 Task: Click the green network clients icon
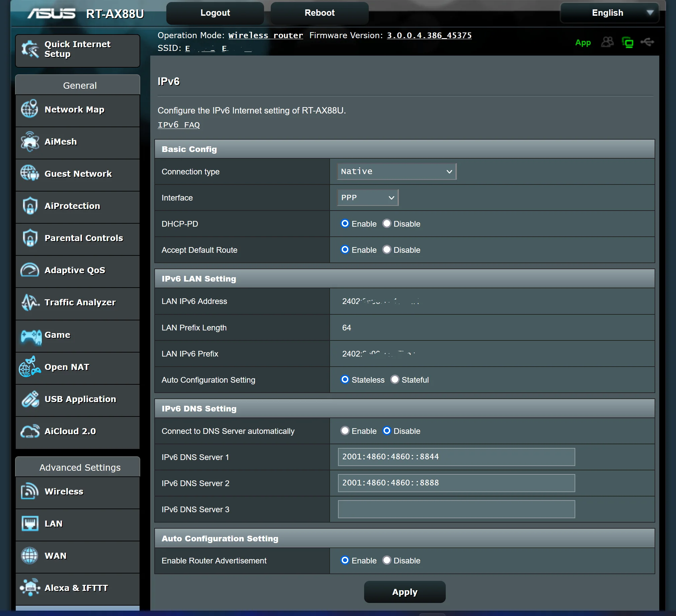(x=627, y=43)
